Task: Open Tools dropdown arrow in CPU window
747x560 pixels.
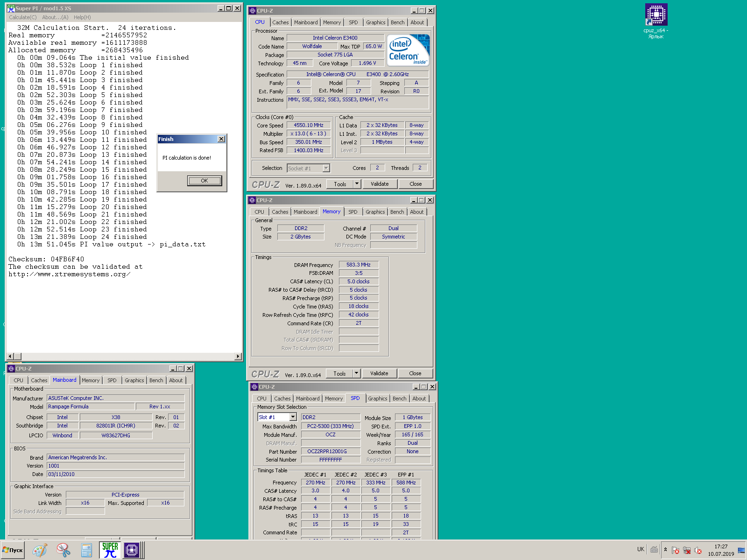Action: pyautogui.click(x=357, y=184)
